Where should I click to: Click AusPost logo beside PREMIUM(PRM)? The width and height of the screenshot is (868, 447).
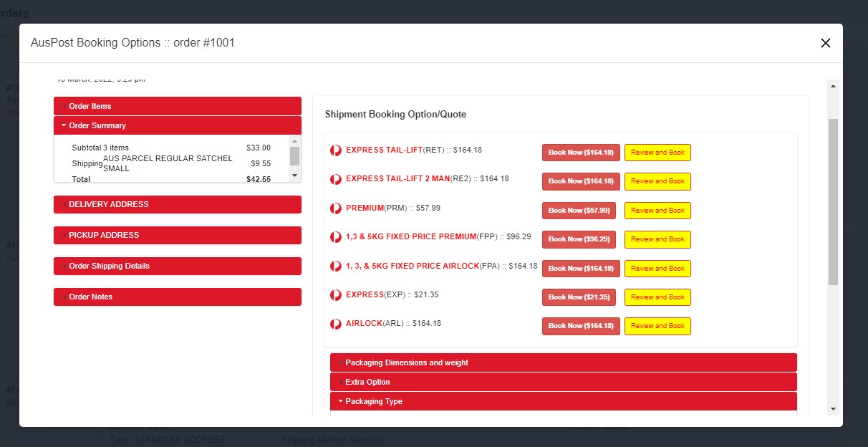(x=335, y=208)
